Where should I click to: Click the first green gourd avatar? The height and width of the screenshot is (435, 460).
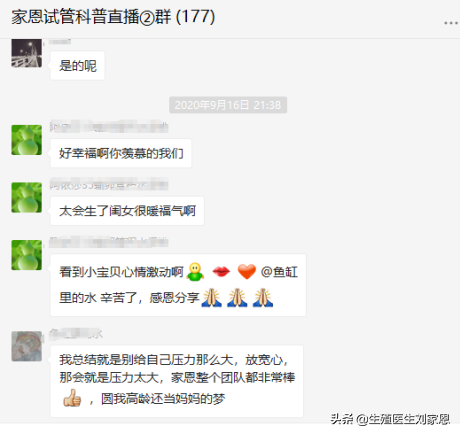point(27,140)
